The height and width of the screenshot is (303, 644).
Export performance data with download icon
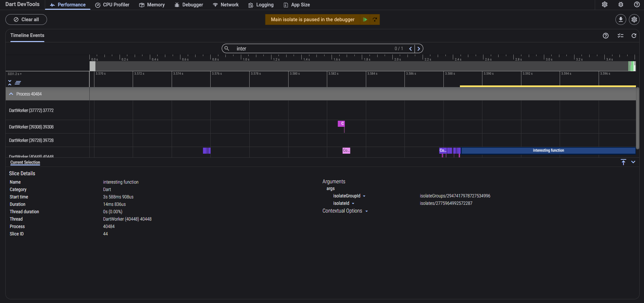click(x=621, y=20)
